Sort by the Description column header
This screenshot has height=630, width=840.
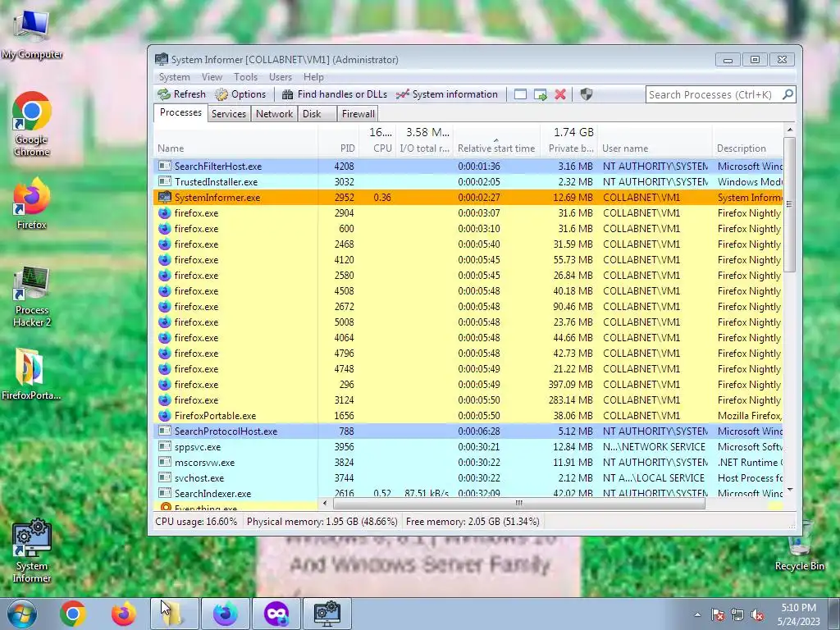click(748, 148)
